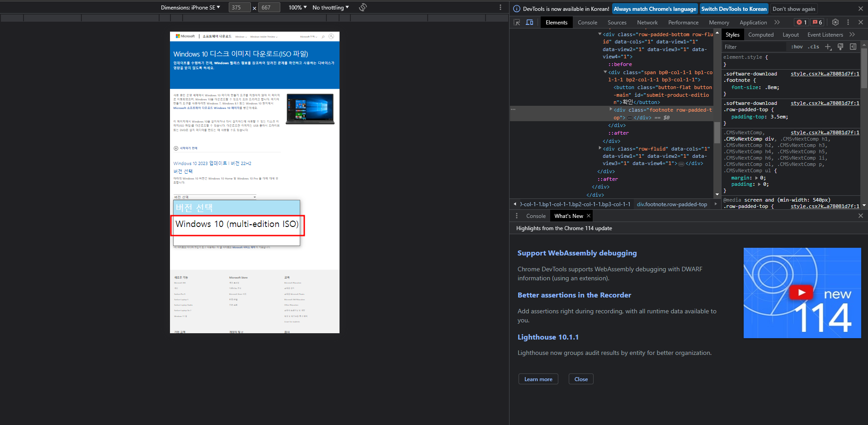868x425 pixels.
Task: Click Switch DevTools to Korean
Action: [734, 9]
